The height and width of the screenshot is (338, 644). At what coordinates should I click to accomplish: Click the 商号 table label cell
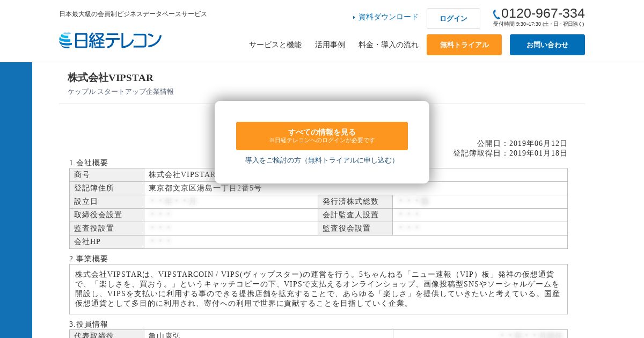coord(107,175)
